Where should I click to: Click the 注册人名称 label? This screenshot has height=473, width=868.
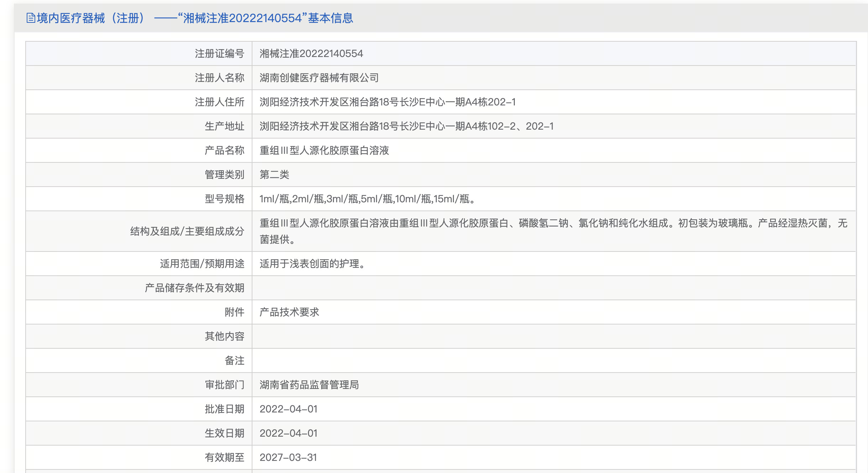(x=219, y=78)
